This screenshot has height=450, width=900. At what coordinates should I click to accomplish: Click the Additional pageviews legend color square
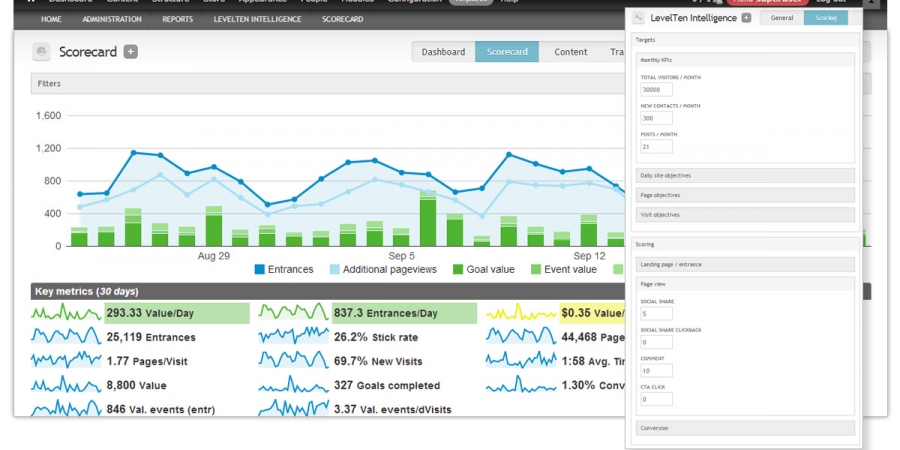[334, 269]
